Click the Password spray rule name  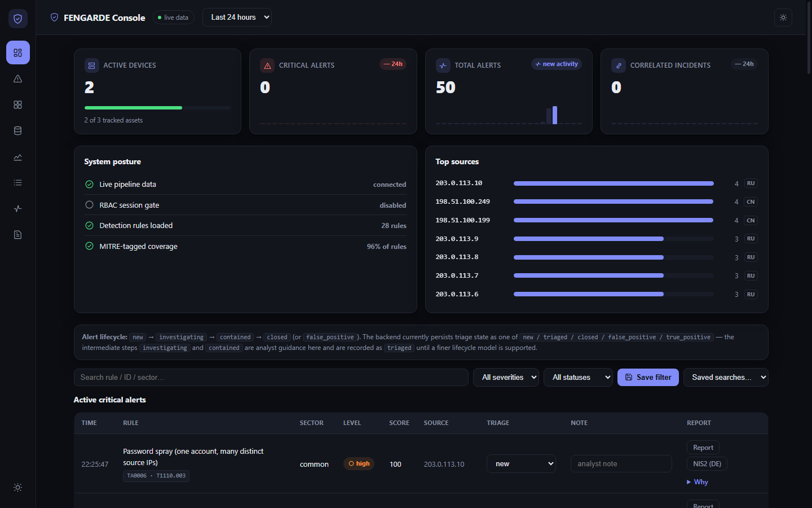[x=193, y=457]
